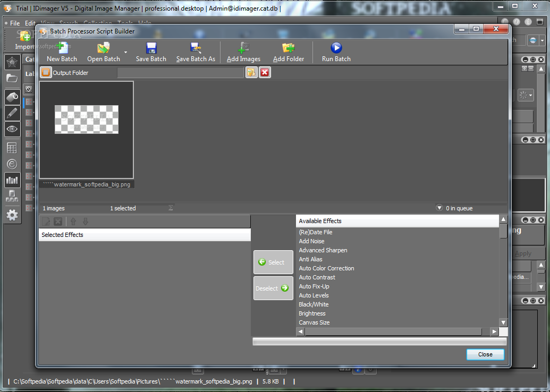Toggle the Output Folder checkbox

click(46, 73)
